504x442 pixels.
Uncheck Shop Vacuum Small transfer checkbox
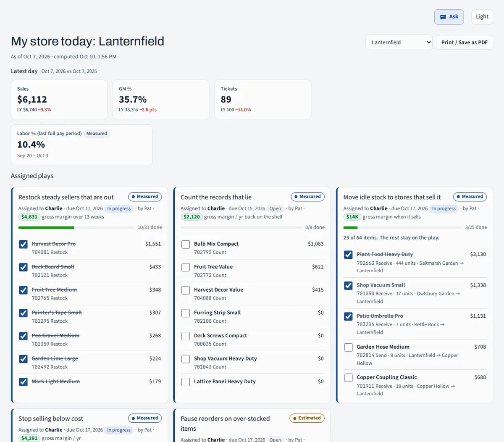pyautogui.click(x=348, y=286)
